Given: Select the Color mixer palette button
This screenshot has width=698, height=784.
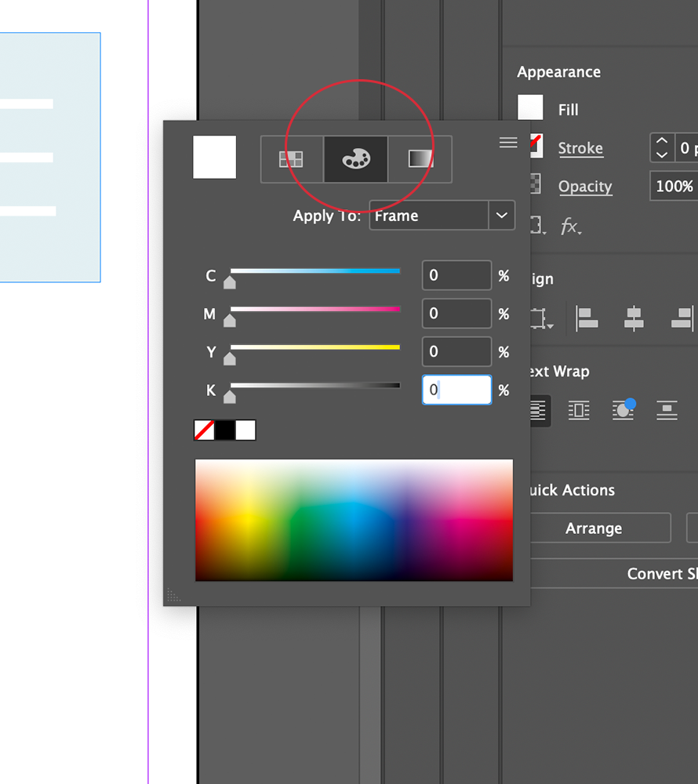Looking at the screenshot, I should tap(355, 159).
